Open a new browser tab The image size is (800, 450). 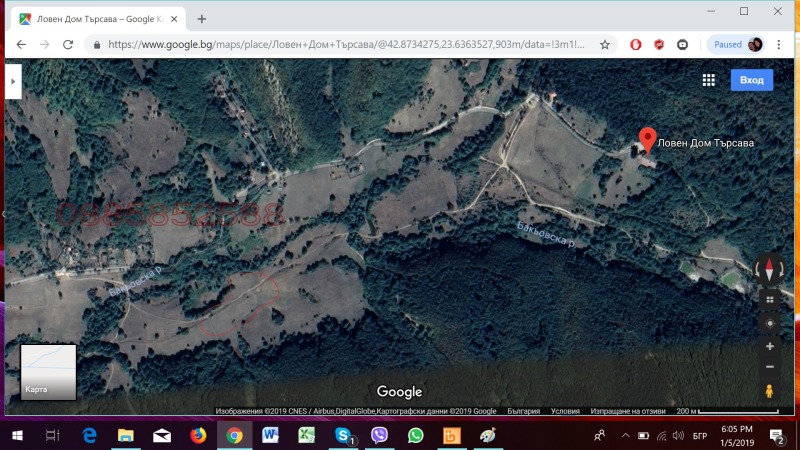(x=202, y=18)
